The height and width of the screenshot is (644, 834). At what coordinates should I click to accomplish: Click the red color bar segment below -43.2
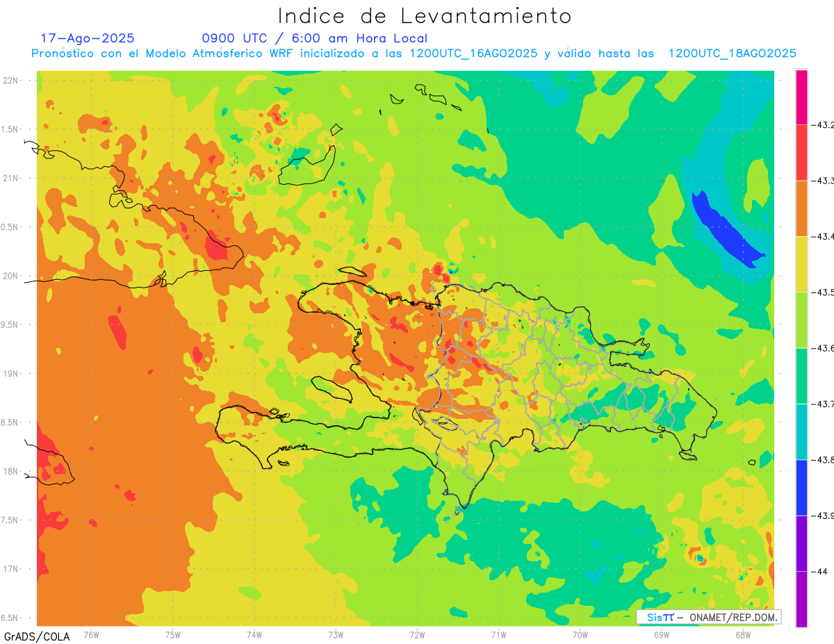pos(801,153)
